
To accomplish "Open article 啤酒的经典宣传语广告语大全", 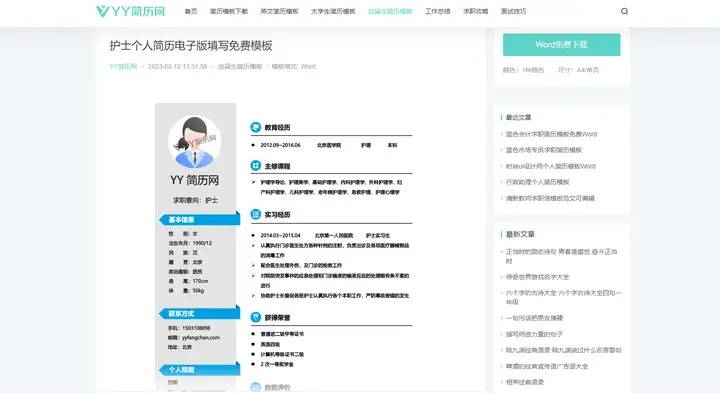I will coord(547,366).
